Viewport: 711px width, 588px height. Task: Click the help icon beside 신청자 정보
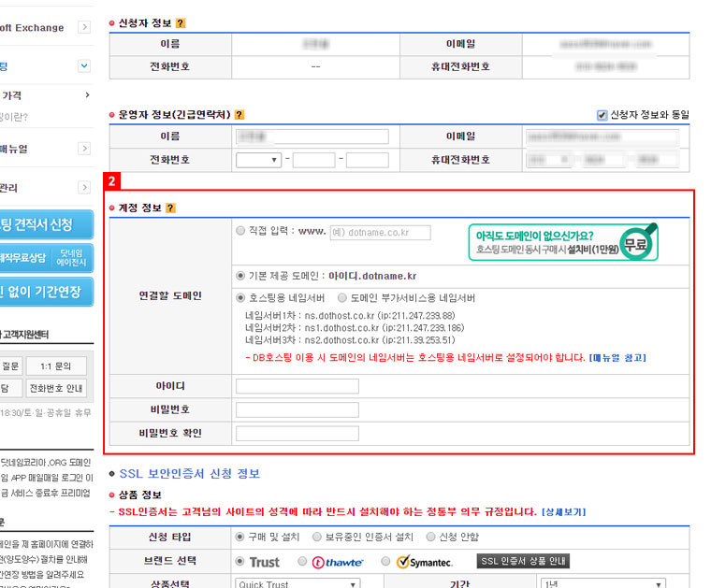(x=181, y=22)
